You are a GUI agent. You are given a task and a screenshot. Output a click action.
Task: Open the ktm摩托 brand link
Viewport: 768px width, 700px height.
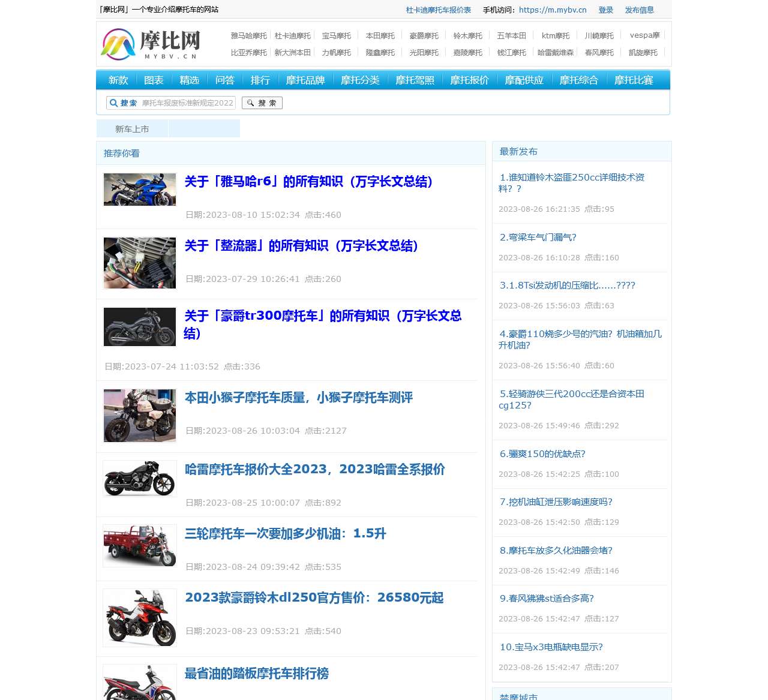tap(556, 36)
